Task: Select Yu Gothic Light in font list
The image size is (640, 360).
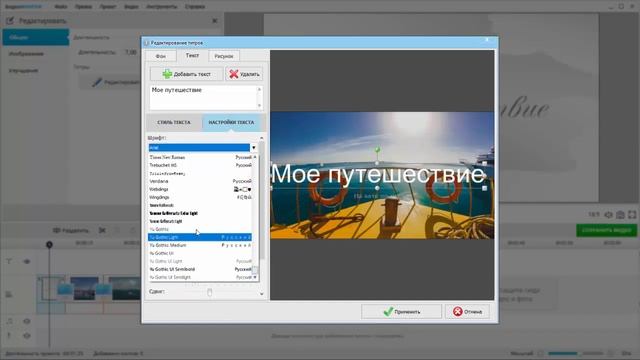Action: click(x=200, y=237)
